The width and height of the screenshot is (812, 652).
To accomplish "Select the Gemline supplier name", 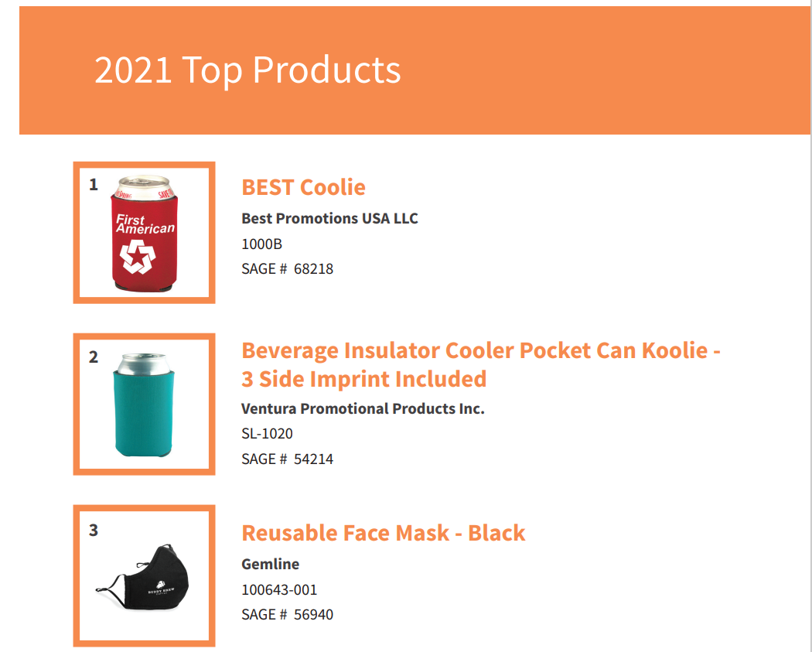I will point(271,564).
